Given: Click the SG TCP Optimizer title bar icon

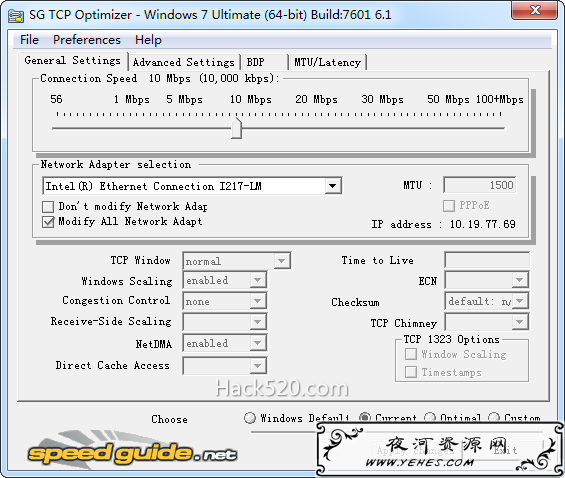Looking at the screenshot, I should (x=16, y=15).
